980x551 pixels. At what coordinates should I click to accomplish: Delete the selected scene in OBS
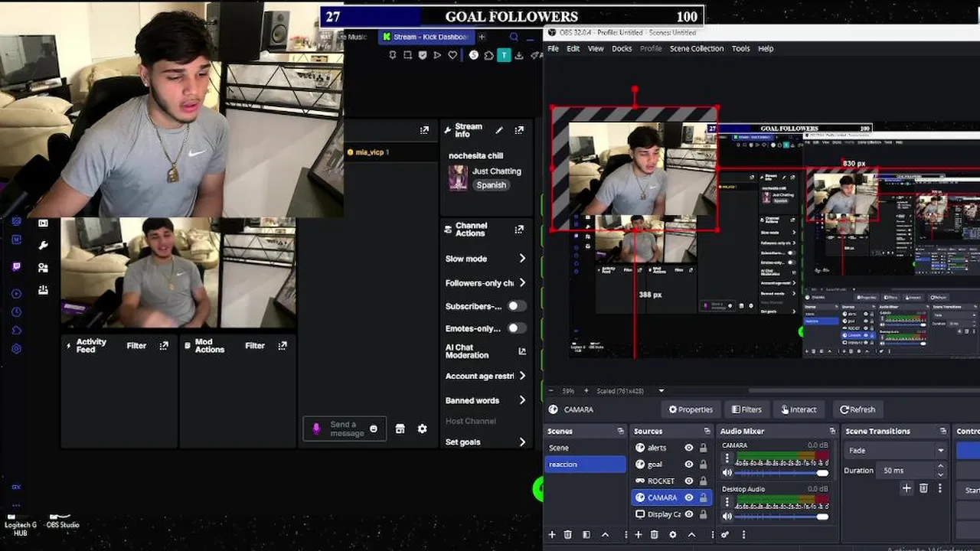tap(568, 535)
